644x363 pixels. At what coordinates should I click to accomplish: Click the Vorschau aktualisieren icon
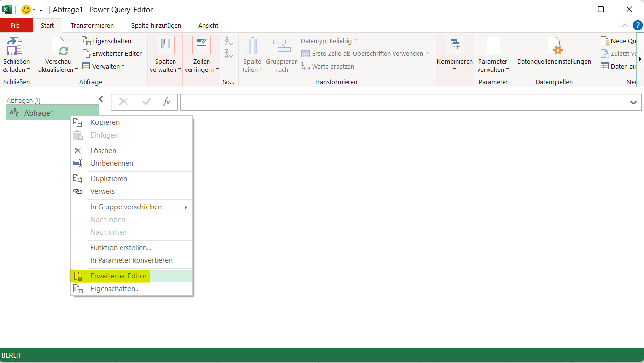tap(58, 47)
